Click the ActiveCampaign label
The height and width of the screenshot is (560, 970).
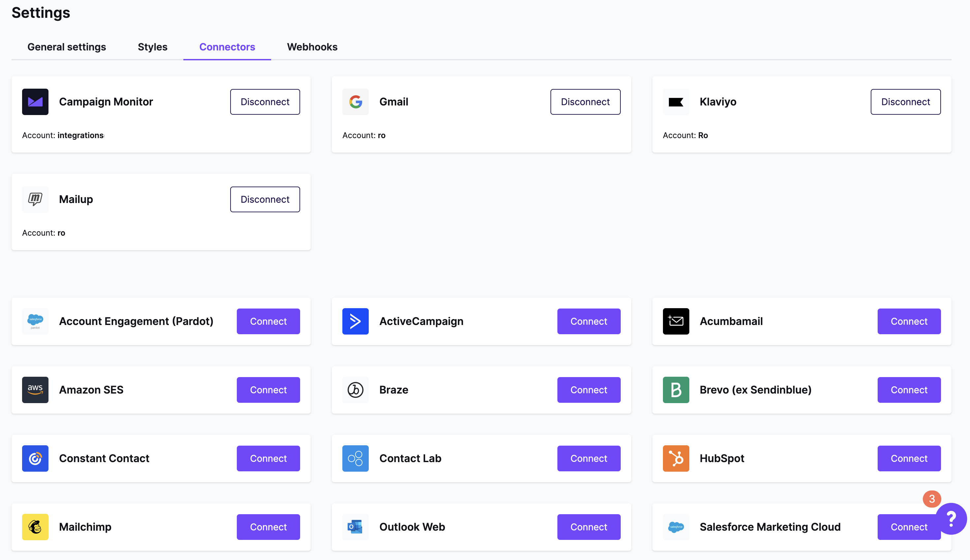tap(421, 321)
